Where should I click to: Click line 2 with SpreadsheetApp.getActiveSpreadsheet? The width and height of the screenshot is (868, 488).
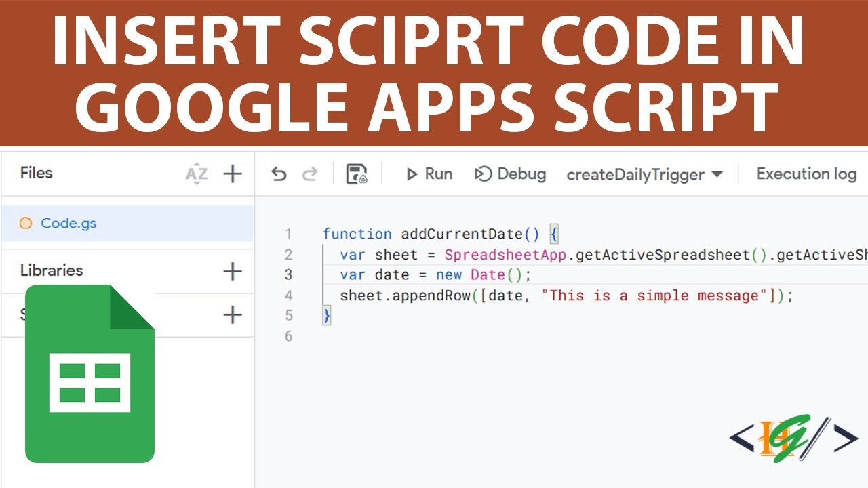click(x=604, y=255)
